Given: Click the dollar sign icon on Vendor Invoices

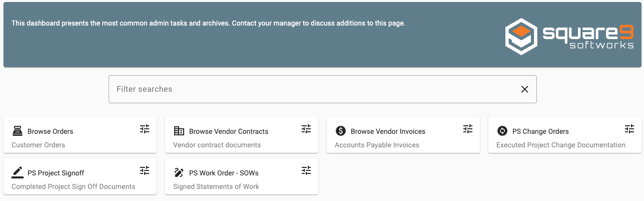Looking at the screenshot, I should point(341,131).
